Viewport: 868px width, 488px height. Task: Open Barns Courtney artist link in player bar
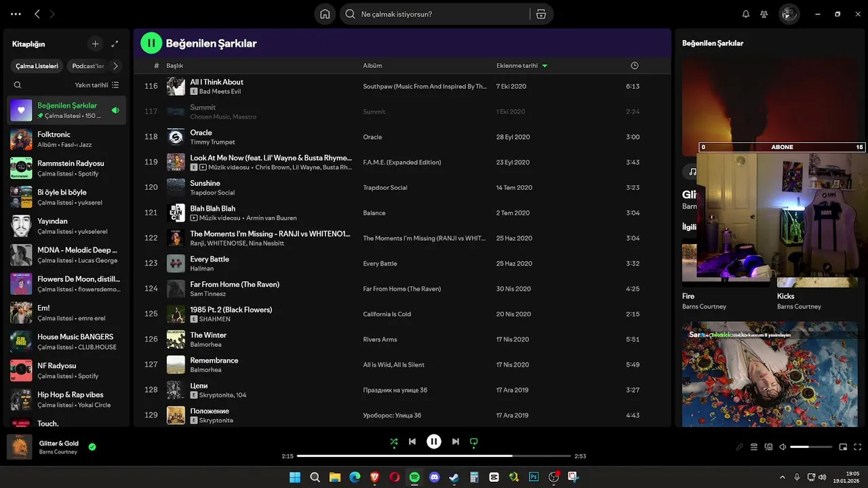tap(58, 452)
